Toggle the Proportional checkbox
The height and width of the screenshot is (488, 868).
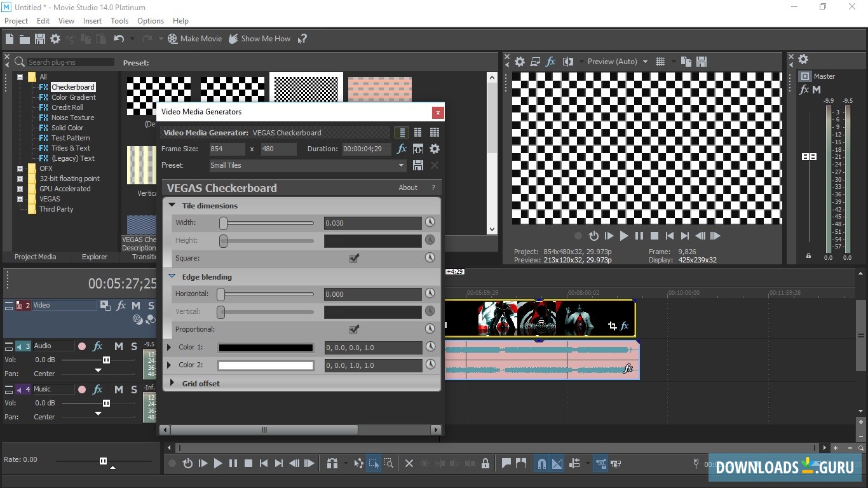354,329
